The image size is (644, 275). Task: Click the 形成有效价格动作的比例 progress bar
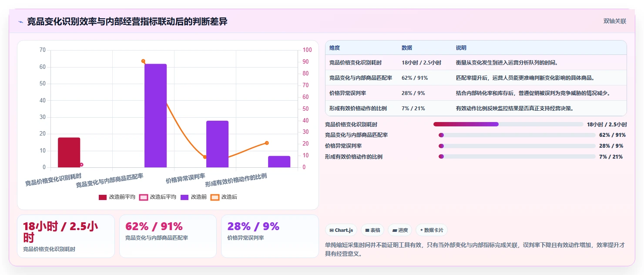point(517,156)
